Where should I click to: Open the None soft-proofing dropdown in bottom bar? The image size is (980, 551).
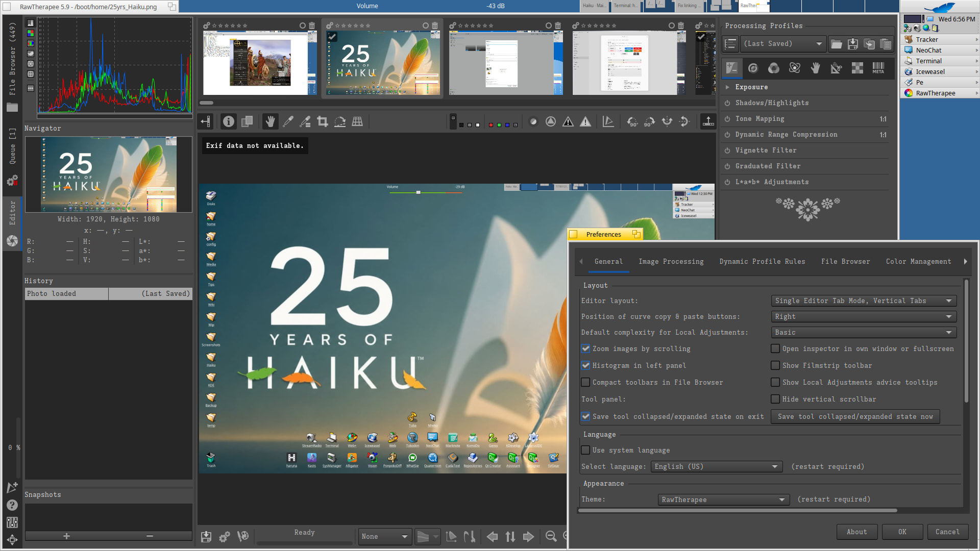tap(385, 537)
